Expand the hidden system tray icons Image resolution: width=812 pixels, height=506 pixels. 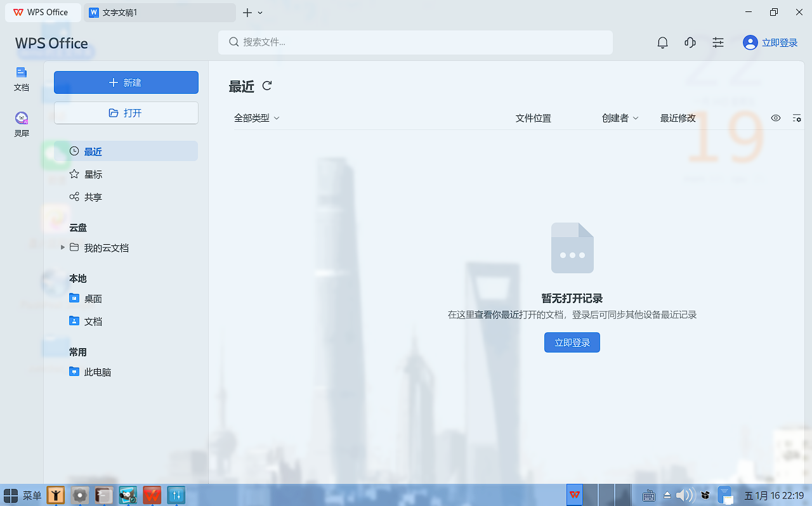[x=667, y=495]
